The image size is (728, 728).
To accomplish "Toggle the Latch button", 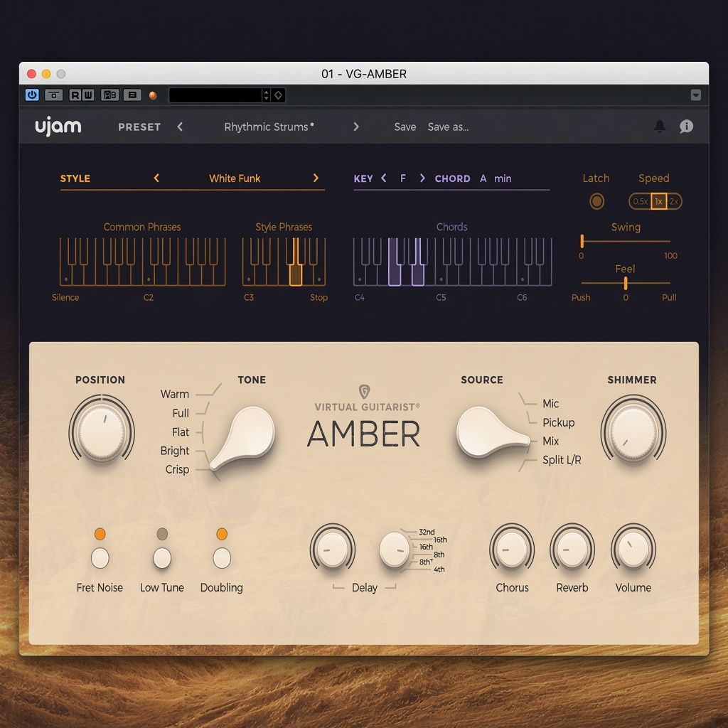I will pyautogui.click(x=596, y=201).
